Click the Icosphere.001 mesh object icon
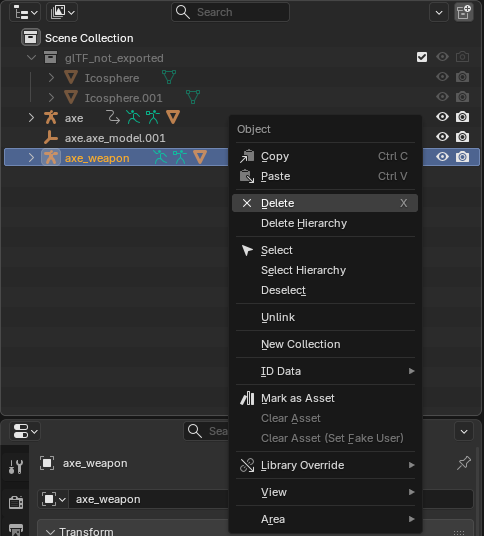The height and width of the screenshot is (536, 484). (x=71, y=97)
